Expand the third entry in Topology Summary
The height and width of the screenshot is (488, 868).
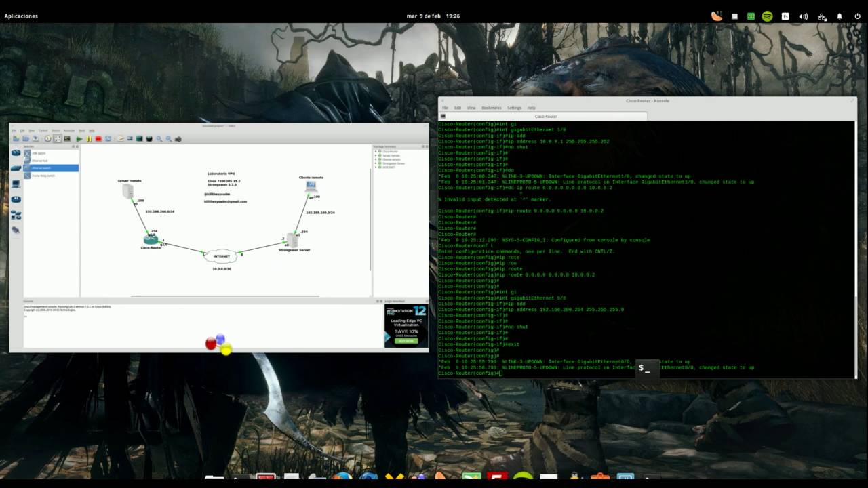[376, 159]
